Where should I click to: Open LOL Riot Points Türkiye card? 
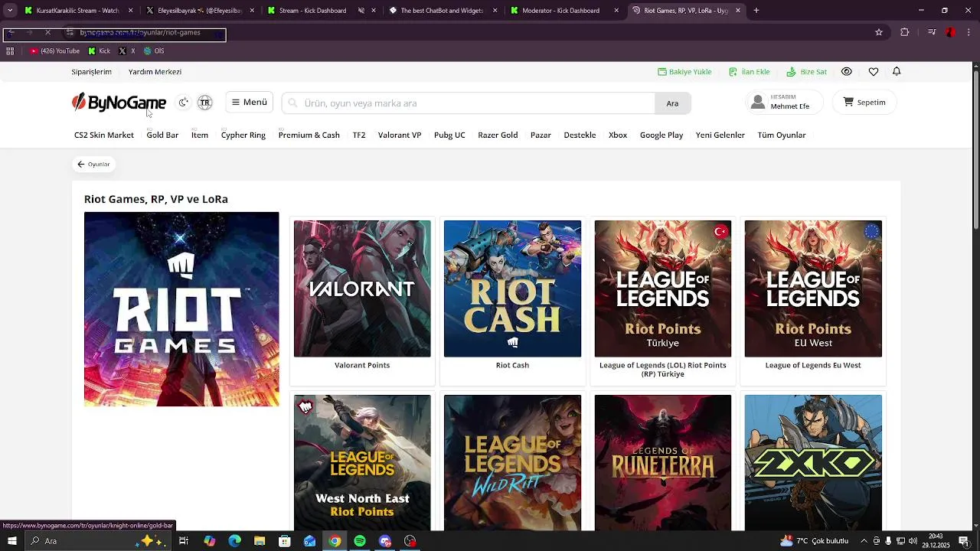tap(663, 300)
